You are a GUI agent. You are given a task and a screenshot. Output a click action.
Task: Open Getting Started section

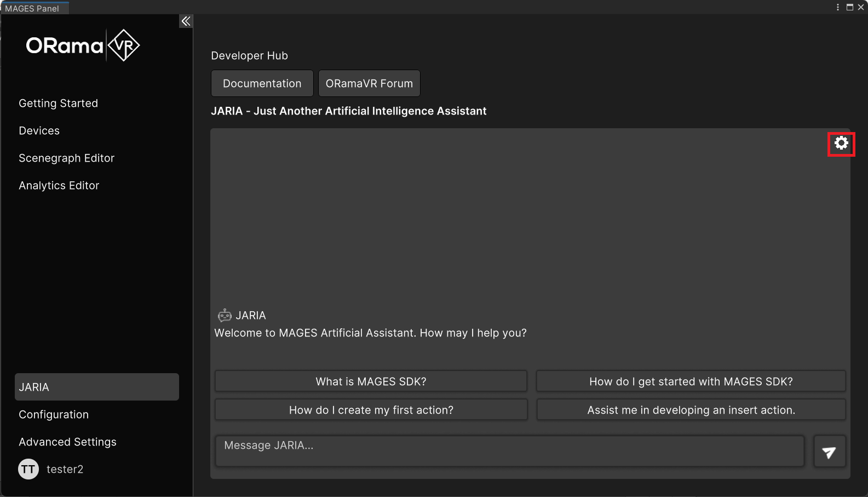pos(59,103)
